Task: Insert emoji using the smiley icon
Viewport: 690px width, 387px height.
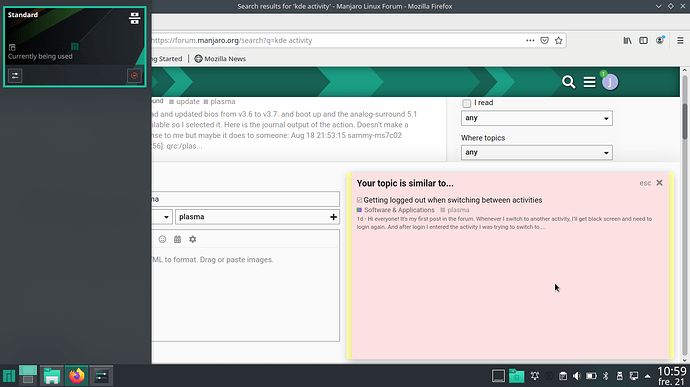Action: click(162, 239)
